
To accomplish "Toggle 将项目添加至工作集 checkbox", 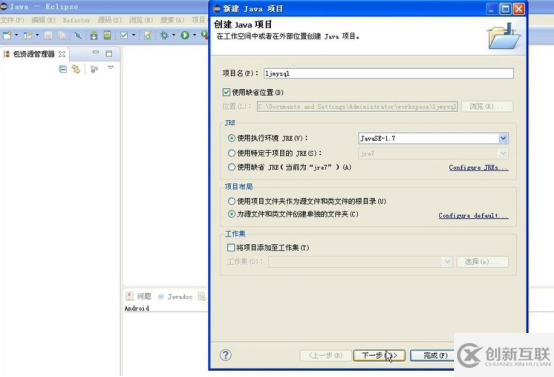I will [231, 247].
